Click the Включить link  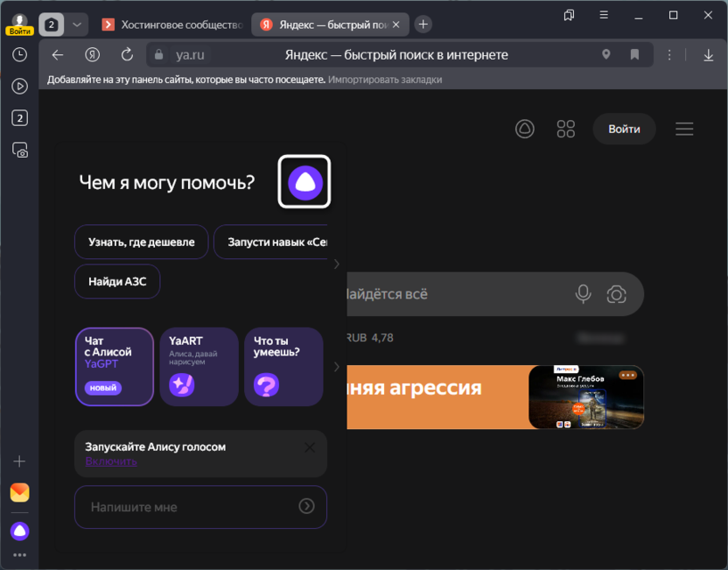coord(111,461)
